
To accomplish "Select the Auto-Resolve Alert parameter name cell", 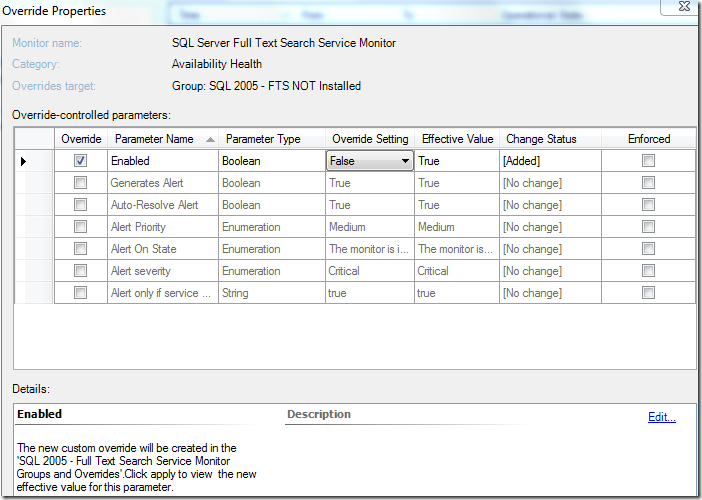I will tap(163, 205).
